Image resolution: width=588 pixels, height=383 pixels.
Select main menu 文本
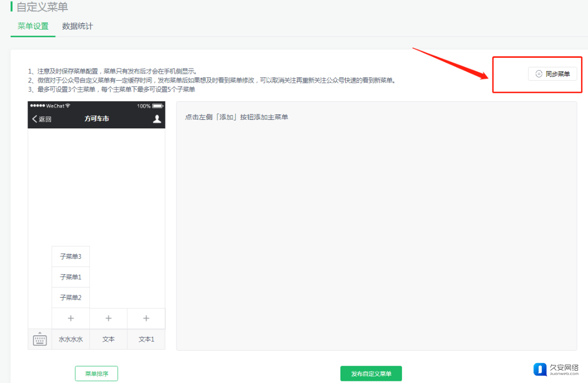click(x=108, y=340)
